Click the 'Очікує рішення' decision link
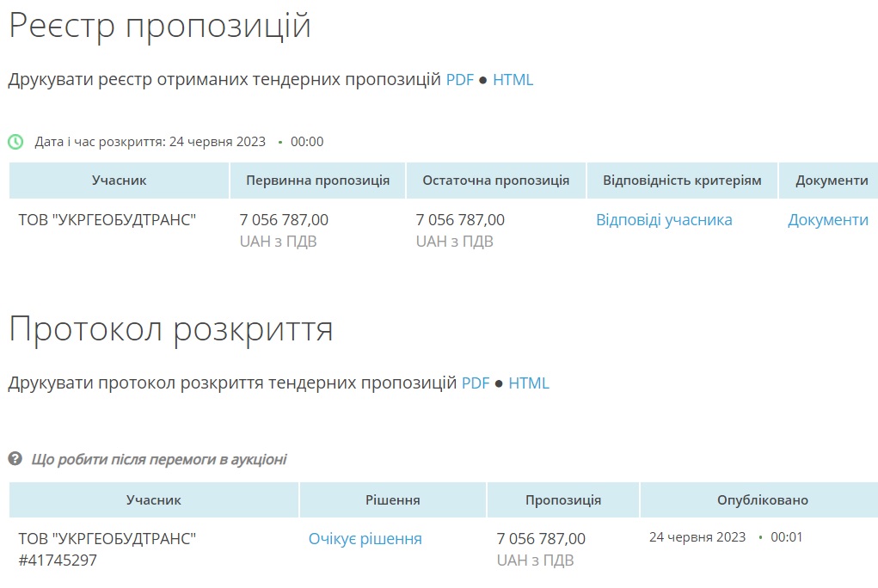This screenshot has width=878, height=588. [x=365, y=539]
